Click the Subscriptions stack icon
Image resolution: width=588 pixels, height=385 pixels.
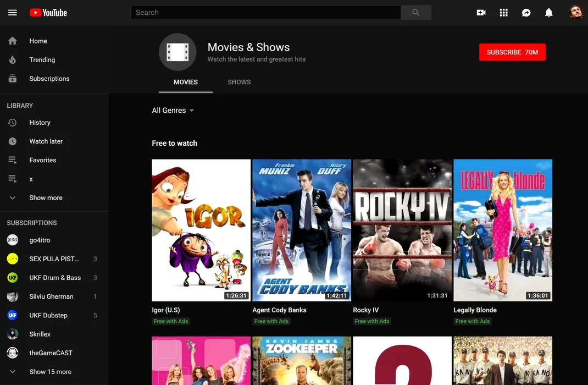click(x=13, y=79)
